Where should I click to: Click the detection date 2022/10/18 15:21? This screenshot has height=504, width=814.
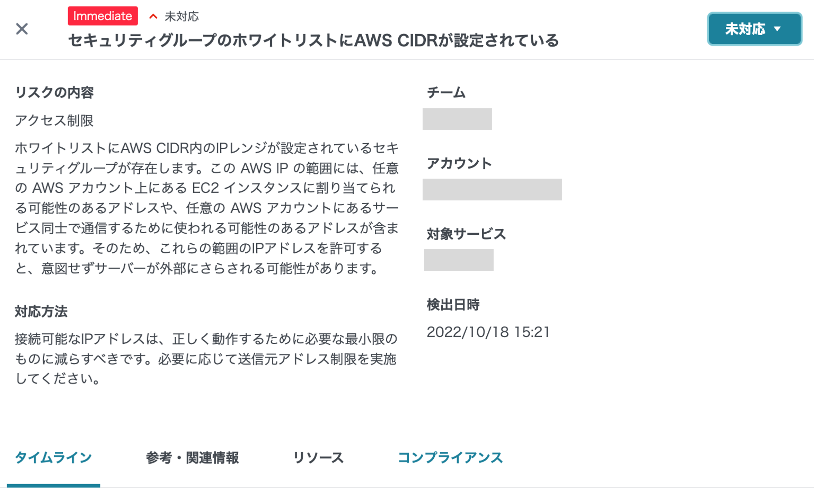tap(488, 332)
